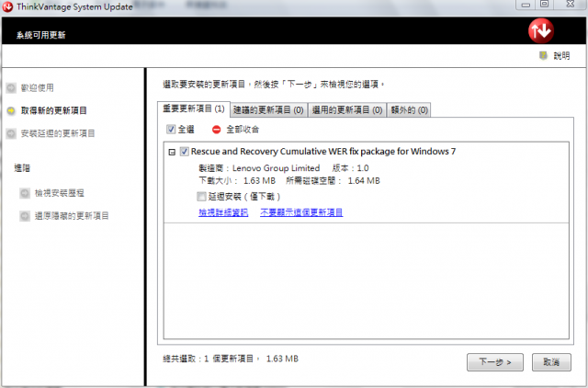The height and width of the screenshot is (388, 588).
Task: Click the 下一步 > button
Action: pos(494,361)
